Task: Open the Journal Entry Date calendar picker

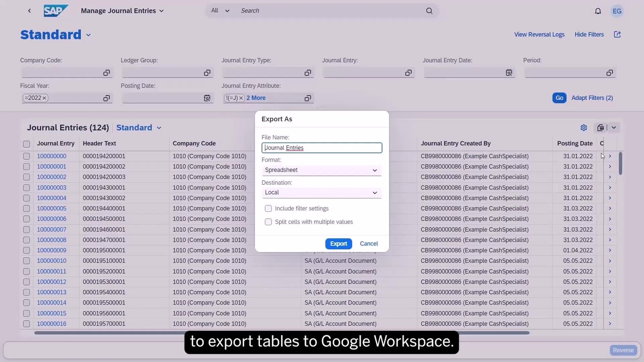Action: (x=509, y=72)
